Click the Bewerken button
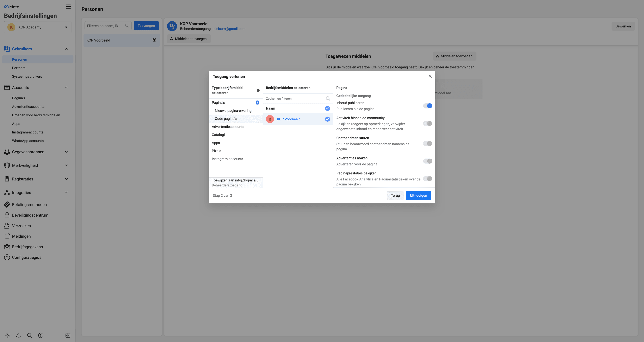This screenshot has width=644, height=342. click(623, 26)
